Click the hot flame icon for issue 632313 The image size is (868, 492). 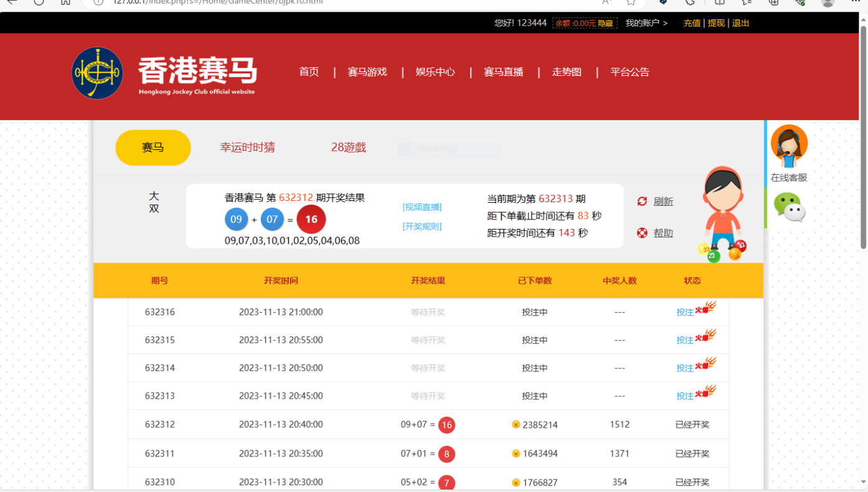coord(706,392)
